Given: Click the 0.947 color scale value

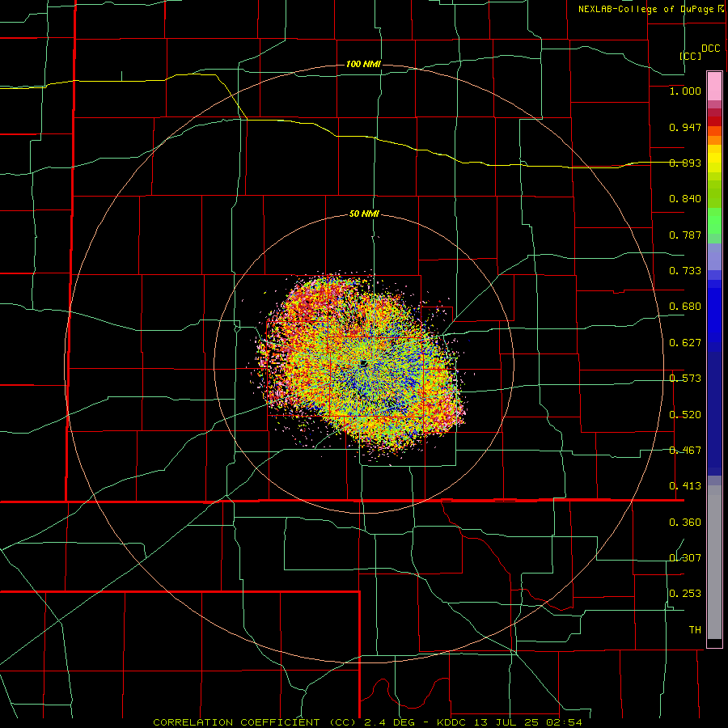Looking at the screenshot, I should pos(685,127).
